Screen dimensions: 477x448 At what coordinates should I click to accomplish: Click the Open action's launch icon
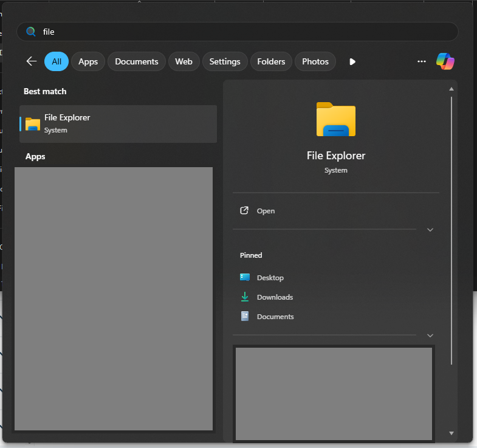pyautogui.click(x=244, y=210)
